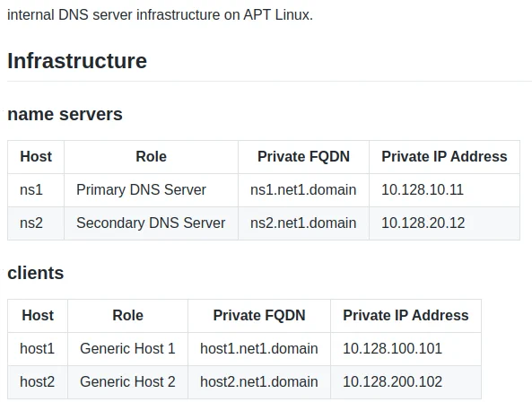Screen dimensions: 532x411
Task: Select ns1.net1.domain FQDN cell
Action: pos(303,190)
